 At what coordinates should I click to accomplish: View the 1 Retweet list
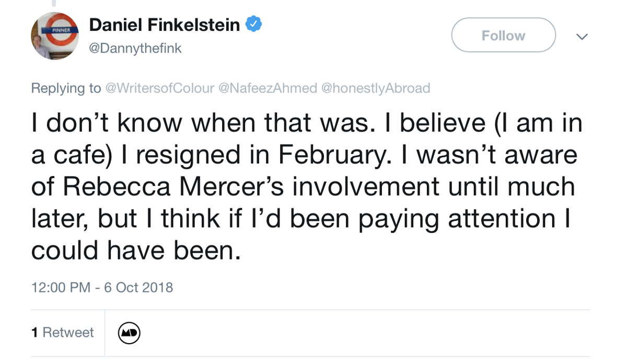(63, 333)
